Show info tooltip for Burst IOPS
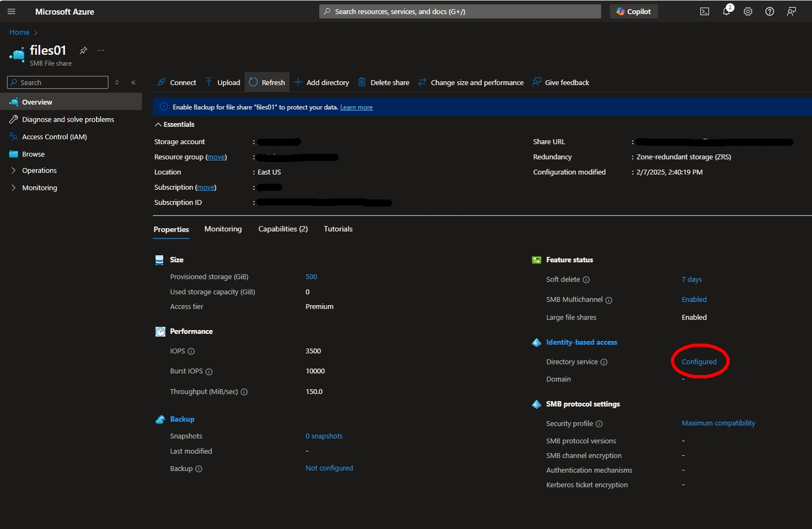 click(x=209, y=372)
